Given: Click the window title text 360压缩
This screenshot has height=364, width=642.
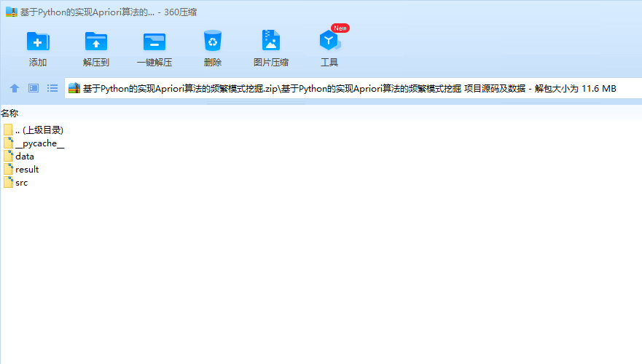Looking at the screenshot, I should [x=180, y=12].
